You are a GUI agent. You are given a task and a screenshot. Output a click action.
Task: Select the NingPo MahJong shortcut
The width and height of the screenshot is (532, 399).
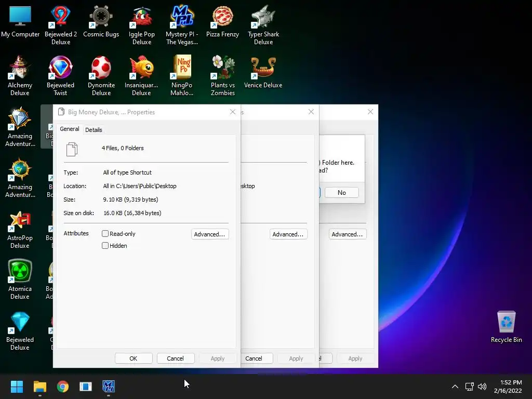[x=182, y=76]
